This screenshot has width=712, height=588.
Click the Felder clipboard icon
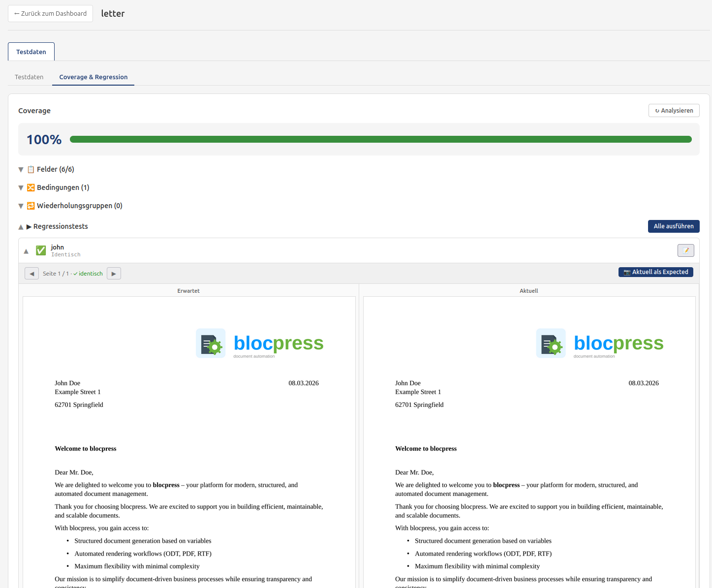[31, 169]
